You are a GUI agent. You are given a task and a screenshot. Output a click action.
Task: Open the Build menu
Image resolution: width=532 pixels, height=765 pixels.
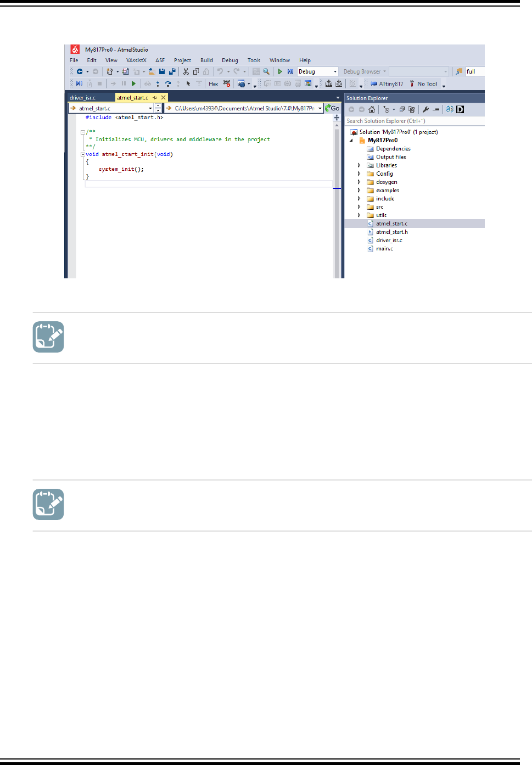click(x=206, y=60)
